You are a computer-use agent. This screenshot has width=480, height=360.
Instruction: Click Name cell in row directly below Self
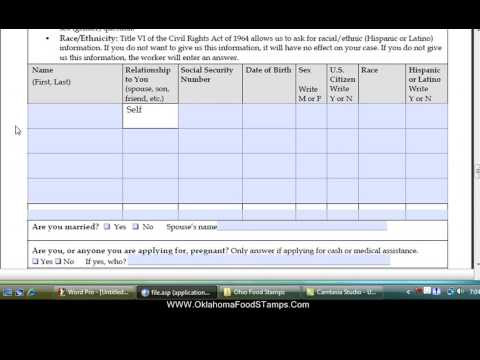tap(75, 141)
